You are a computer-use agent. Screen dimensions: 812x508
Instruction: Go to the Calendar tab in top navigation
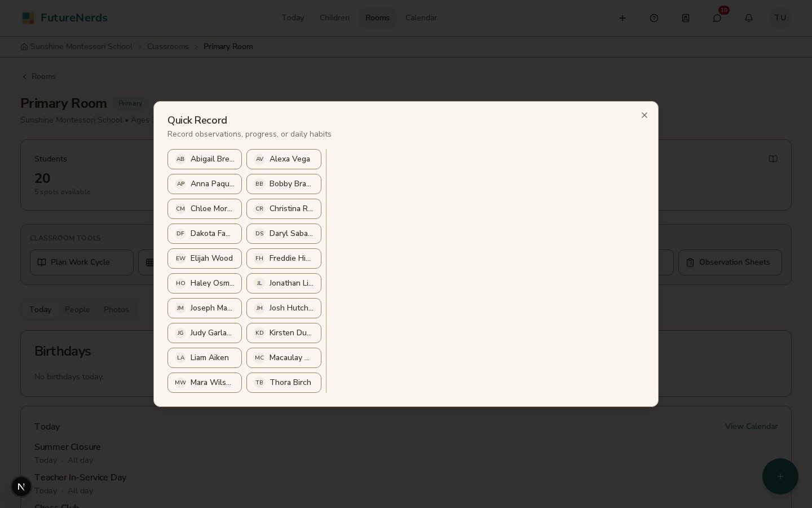(421, 18)
